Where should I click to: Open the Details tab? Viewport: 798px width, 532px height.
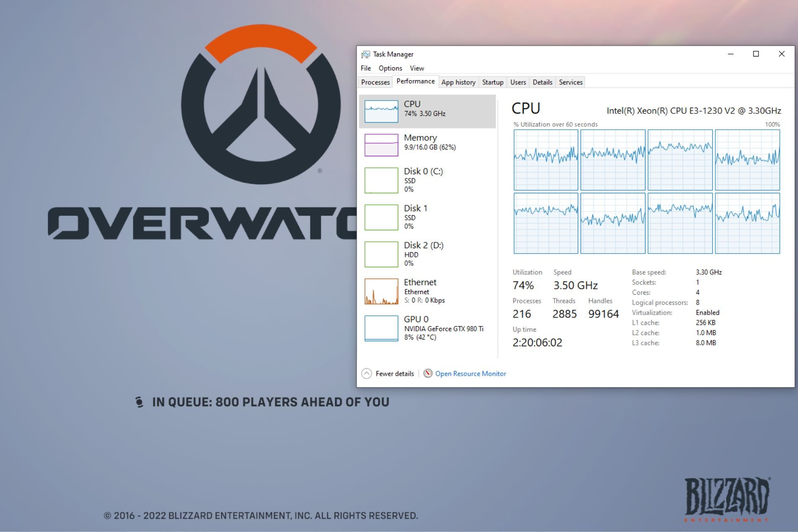[542, 82]
